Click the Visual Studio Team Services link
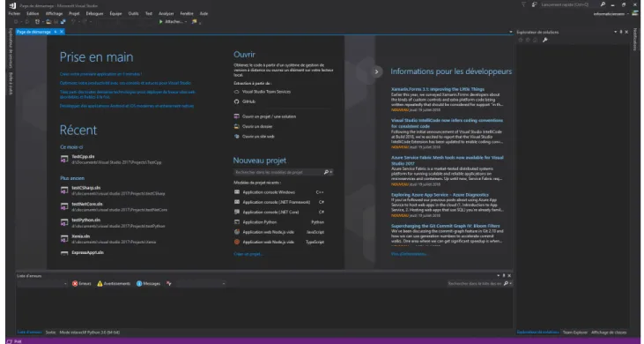Viewport: 644px width, 344px height. click(266, 92)
